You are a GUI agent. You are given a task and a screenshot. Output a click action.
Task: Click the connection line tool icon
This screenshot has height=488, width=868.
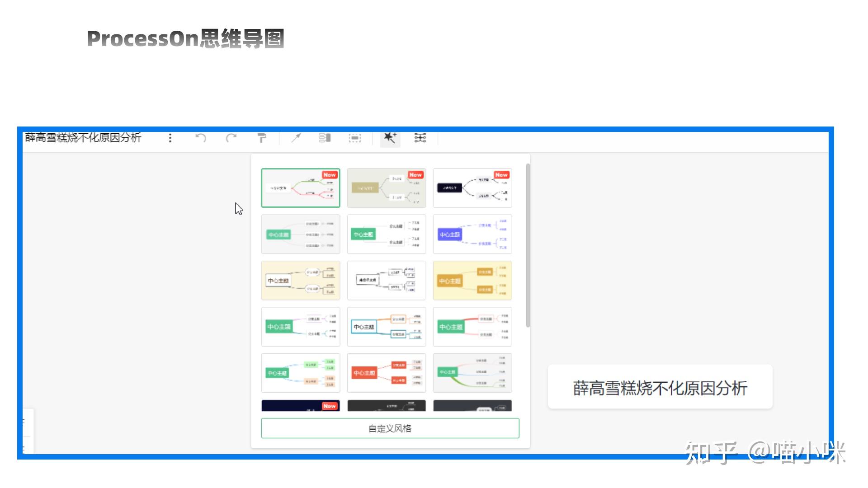click(x=296, y=138)
